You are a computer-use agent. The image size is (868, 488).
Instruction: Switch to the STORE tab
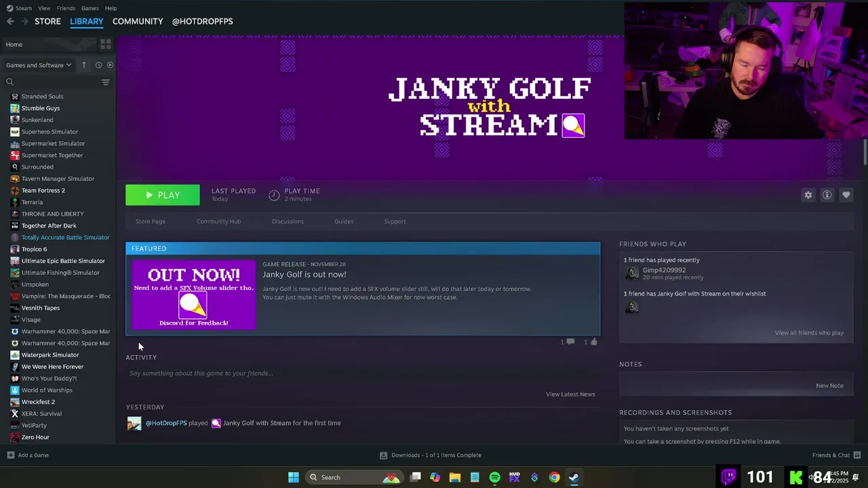47,21
